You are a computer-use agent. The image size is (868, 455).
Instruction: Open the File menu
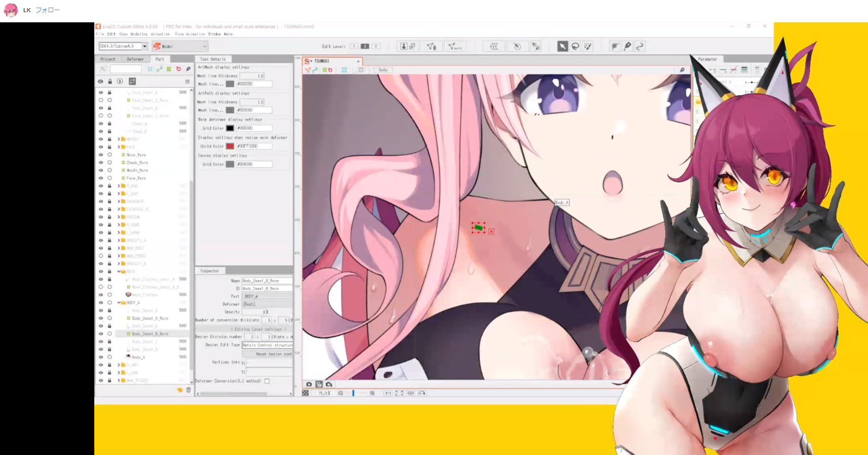pyautogui.click(x=100, y=34)
